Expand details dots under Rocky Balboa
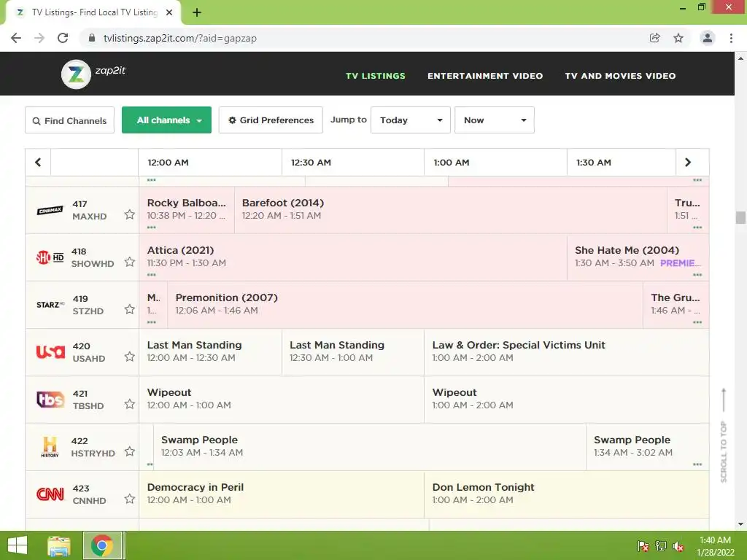747x560 pixels. pos(152,227)
